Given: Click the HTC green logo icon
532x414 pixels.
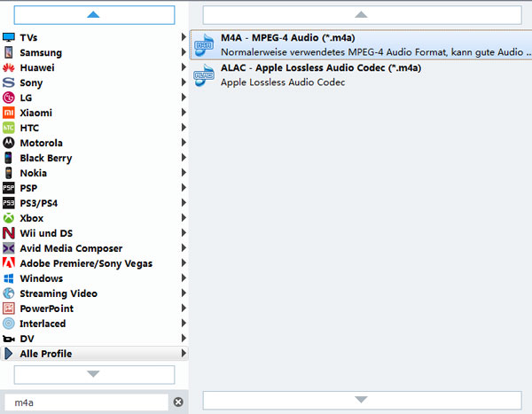Looking at the screenshot, I should click(9, 128).
